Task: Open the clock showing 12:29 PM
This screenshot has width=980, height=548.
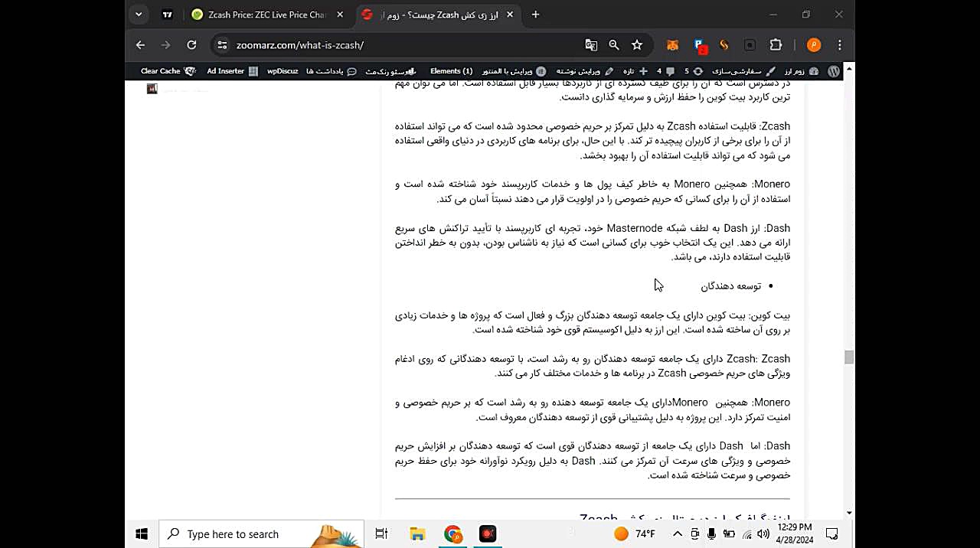Action: pos(793,534)
